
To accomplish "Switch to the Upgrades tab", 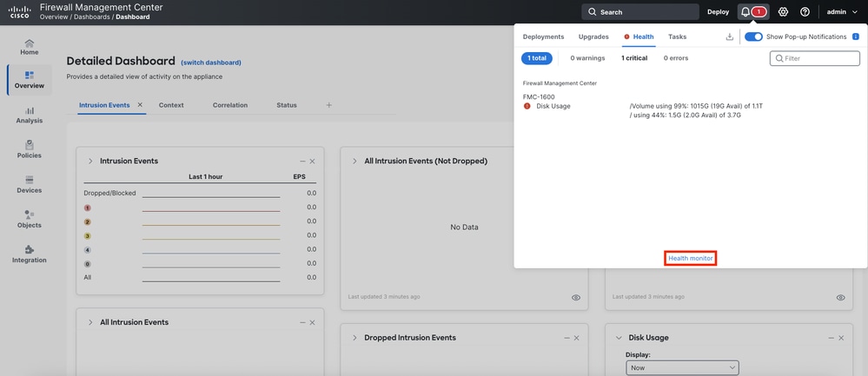I will click(593, 36).
